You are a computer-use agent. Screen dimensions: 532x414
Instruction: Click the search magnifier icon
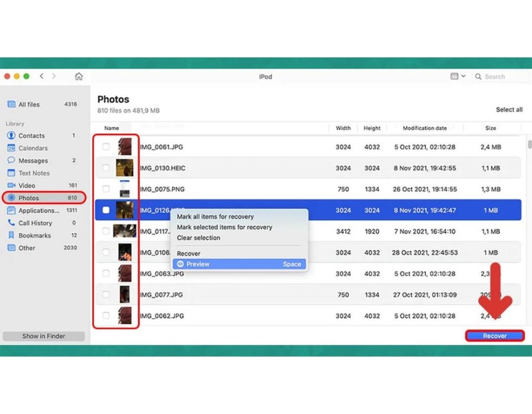(x=478, y=77)
